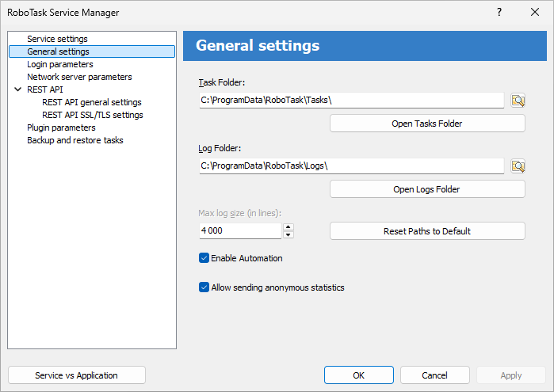Click Reset Paths to Default button
The image size is (554, 392).
click(427, 231)
